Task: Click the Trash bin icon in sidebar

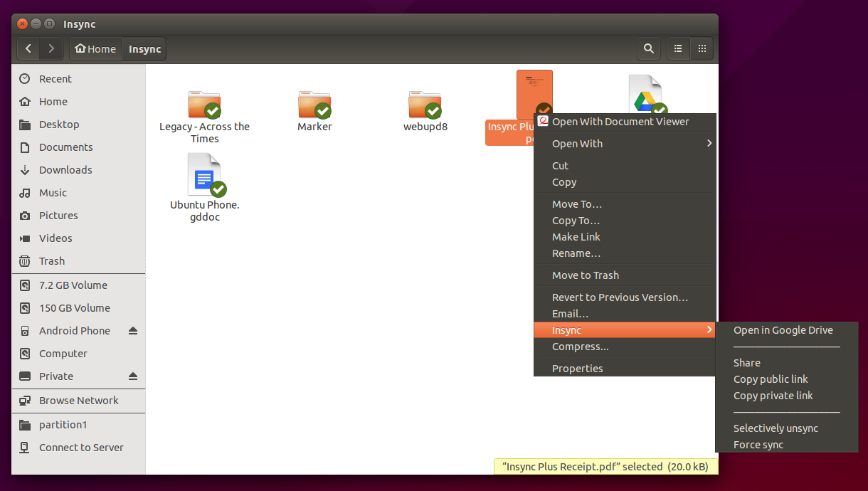Action: (25, 261)
